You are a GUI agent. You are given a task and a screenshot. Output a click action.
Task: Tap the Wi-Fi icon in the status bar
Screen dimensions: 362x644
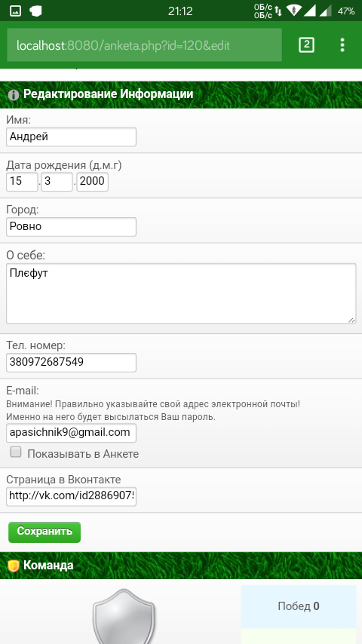[293, 11]
